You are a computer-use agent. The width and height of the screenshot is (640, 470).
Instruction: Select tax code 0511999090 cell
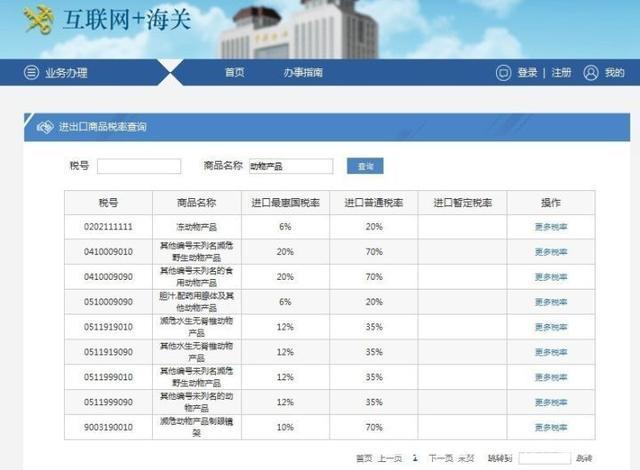[x=108, y=402]
